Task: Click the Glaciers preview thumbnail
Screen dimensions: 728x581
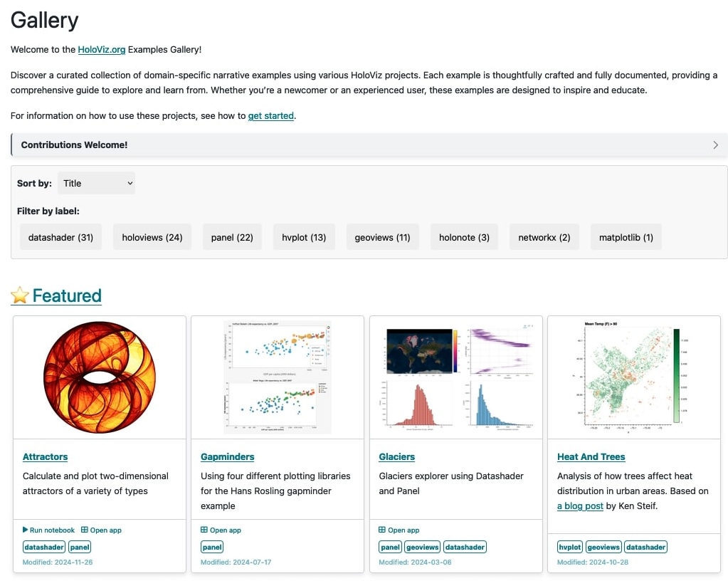Action: tap(456, 377)
